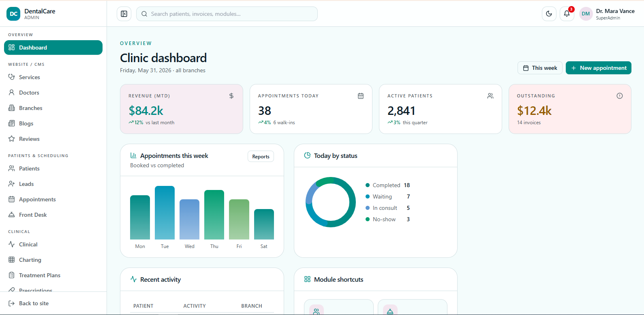This screenshot has height=315, width=644.
Task: Click the PATIENT column header
Action: click(x=143, y=306)
